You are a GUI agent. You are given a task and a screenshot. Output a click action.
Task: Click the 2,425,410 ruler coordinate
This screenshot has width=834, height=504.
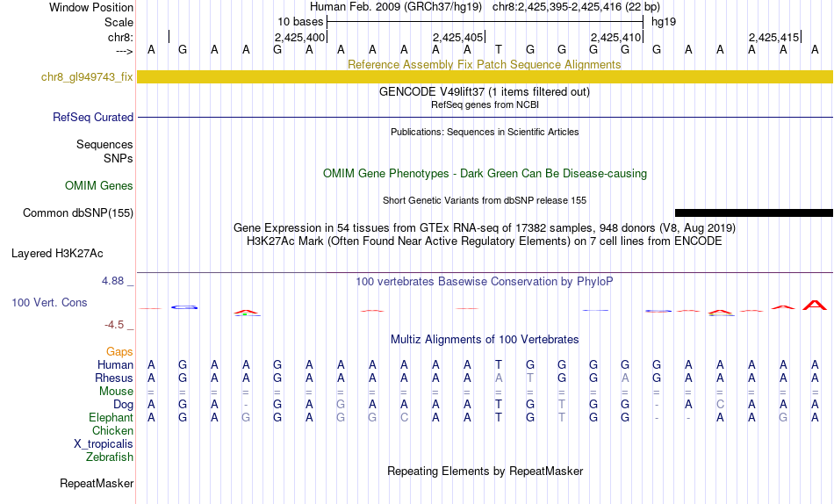tap(615, 37)
